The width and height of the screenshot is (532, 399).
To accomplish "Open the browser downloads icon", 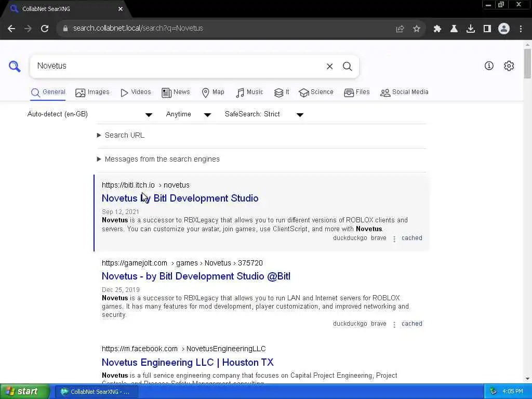I will pyautogui.click(x=470, y=29).
